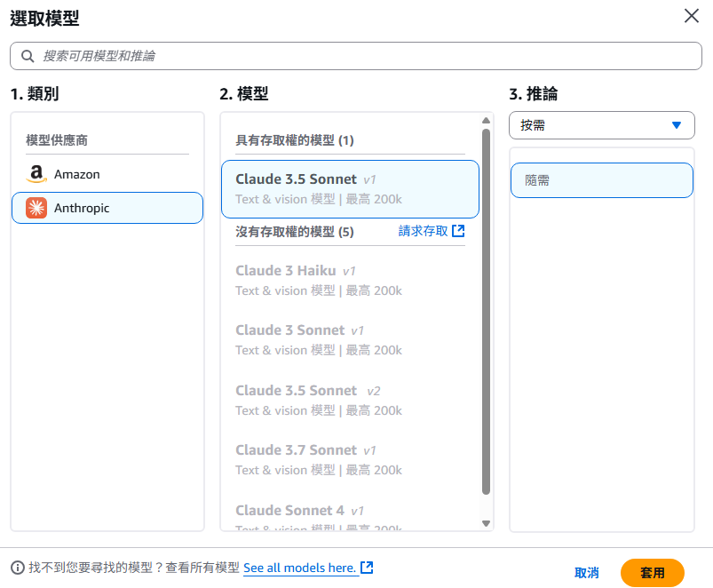Click the 具有存取權的模型 (1) heading

point(294,140)
